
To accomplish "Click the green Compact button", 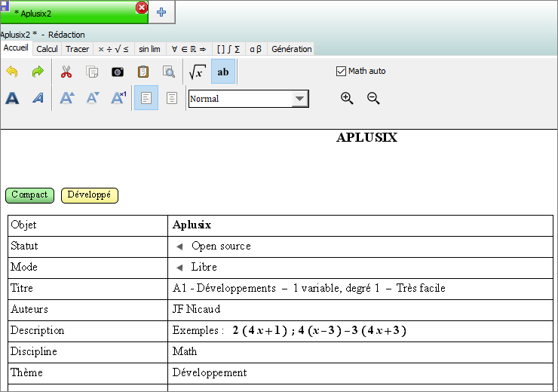I will pyautogui.click(x=29, y=195).
